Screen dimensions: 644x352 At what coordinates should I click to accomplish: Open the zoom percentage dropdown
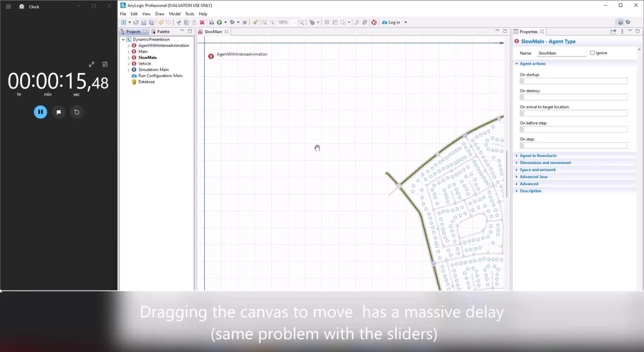click(294, 22)
